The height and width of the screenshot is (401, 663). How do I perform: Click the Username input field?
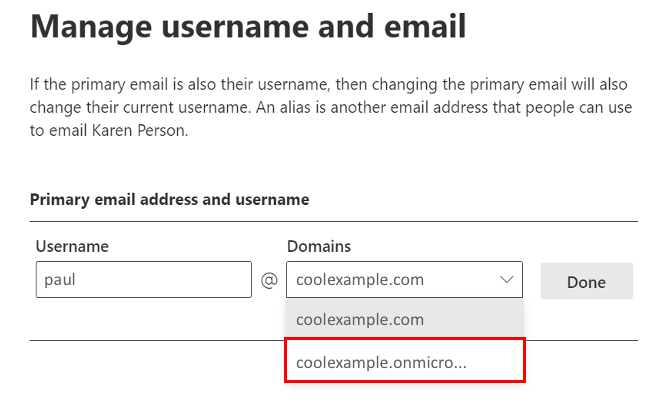tap(143, 281)
